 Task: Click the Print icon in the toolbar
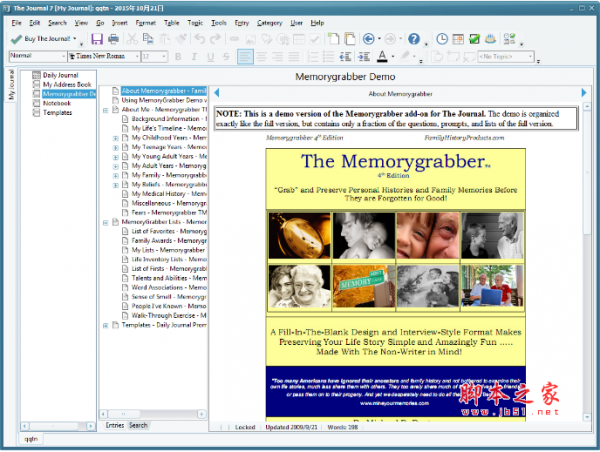pyautogui.click(x=115, y=39)
